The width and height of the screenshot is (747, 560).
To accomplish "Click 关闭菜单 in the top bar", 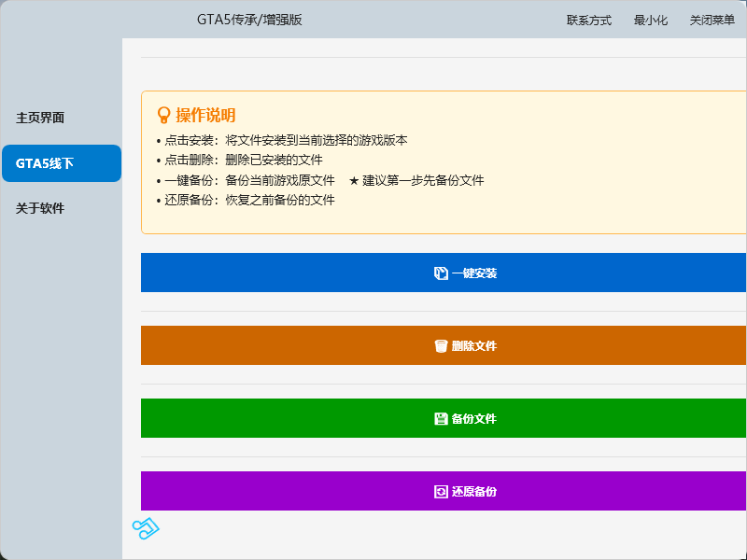I will pyautogui.click(x=712, y=20).
